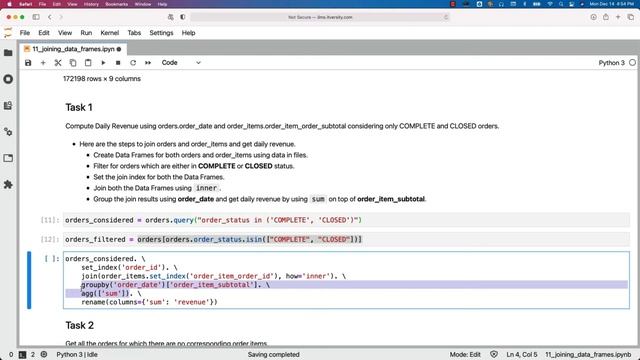Screen dimensions: 640x360
Task: Click the Task 1 heading
Action: (x=79, y=107)
